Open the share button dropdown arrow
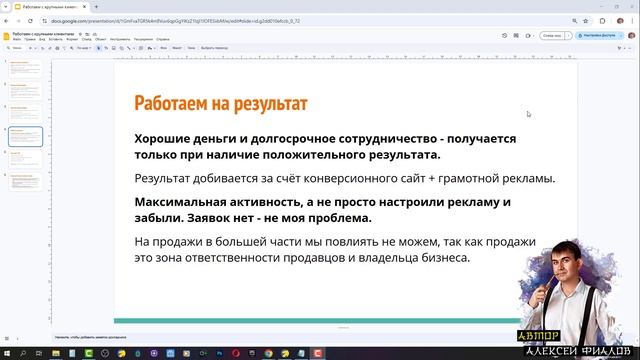 click(621, 36)
